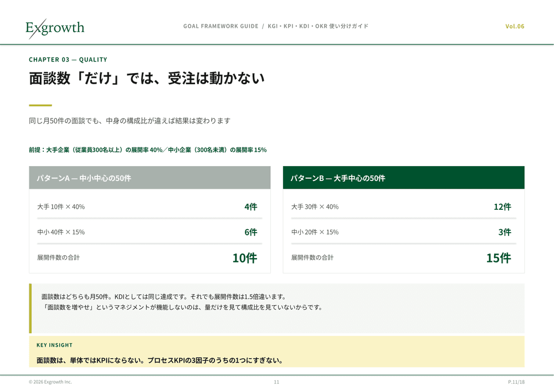Image resolution: width=554 pixels, height=392 pixels.
Task: Click the sentence starting 「面談数を増やせ」
Action: (182, 307)
